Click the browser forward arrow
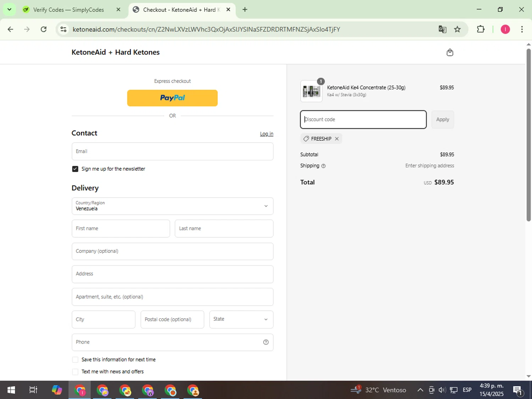The width and height of the screenshot is (532, 399). (x=27, y=29)
